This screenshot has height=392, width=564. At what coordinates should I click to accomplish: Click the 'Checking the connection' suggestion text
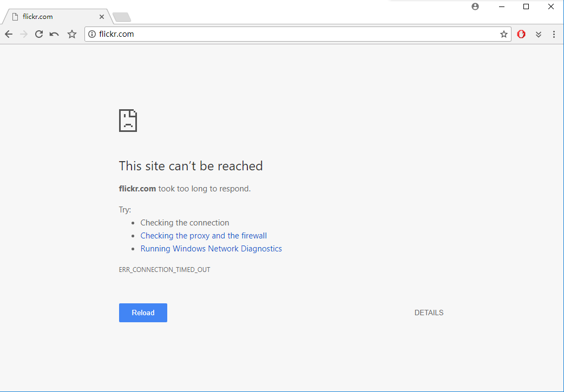click(185, 223)
